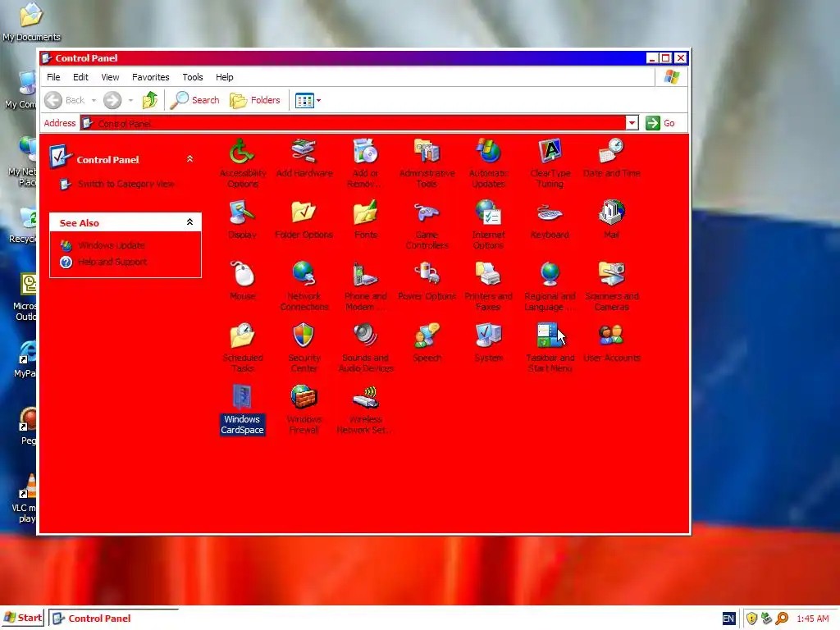Click the Up folder button
Viewport: 840px width, 630px height.
(x=149, y=100)
